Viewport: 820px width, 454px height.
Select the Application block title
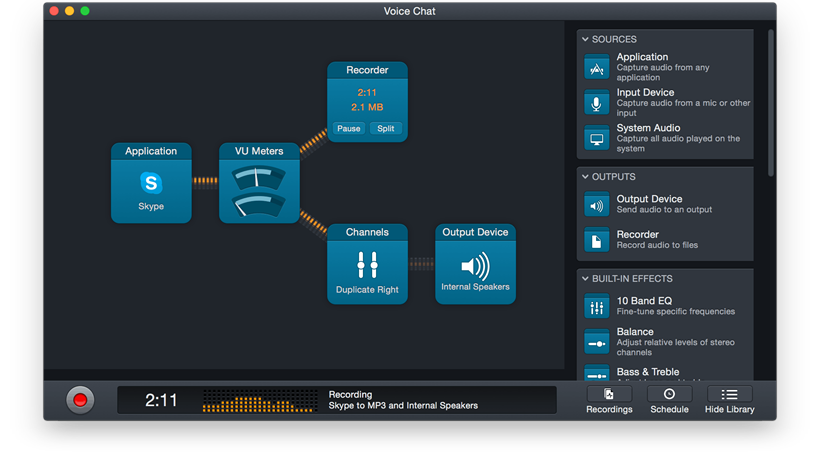[x=151, y=151]
